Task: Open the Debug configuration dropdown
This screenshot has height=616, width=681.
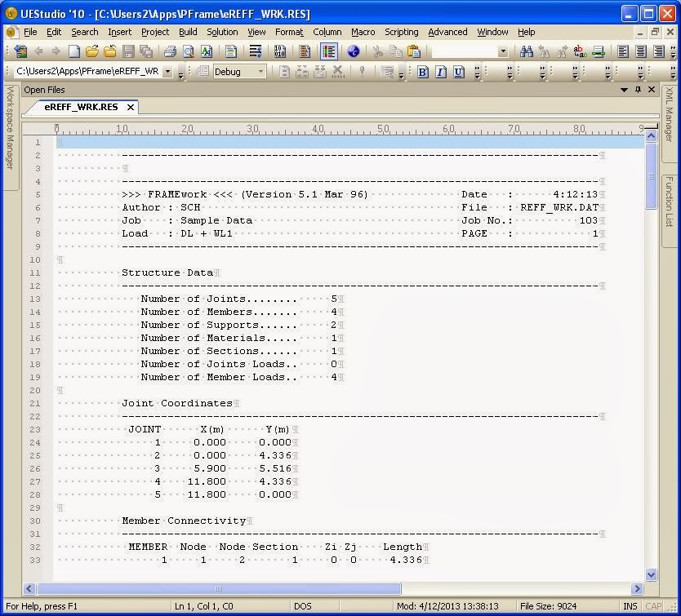Action: point(260,71)
